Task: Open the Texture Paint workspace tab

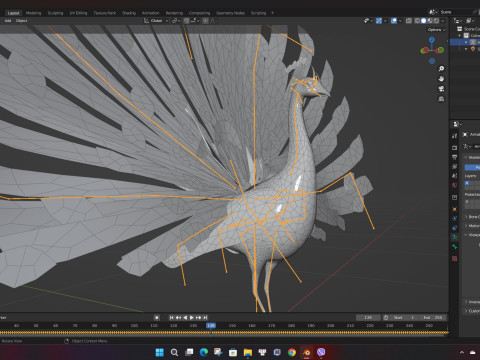Action: click(104, 13)
